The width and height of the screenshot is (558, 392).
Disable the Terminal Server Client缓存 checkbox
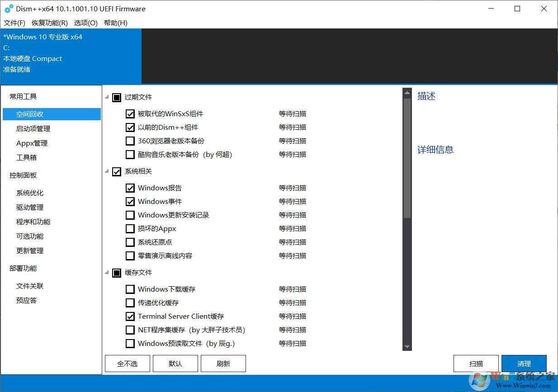click(130, 316)
